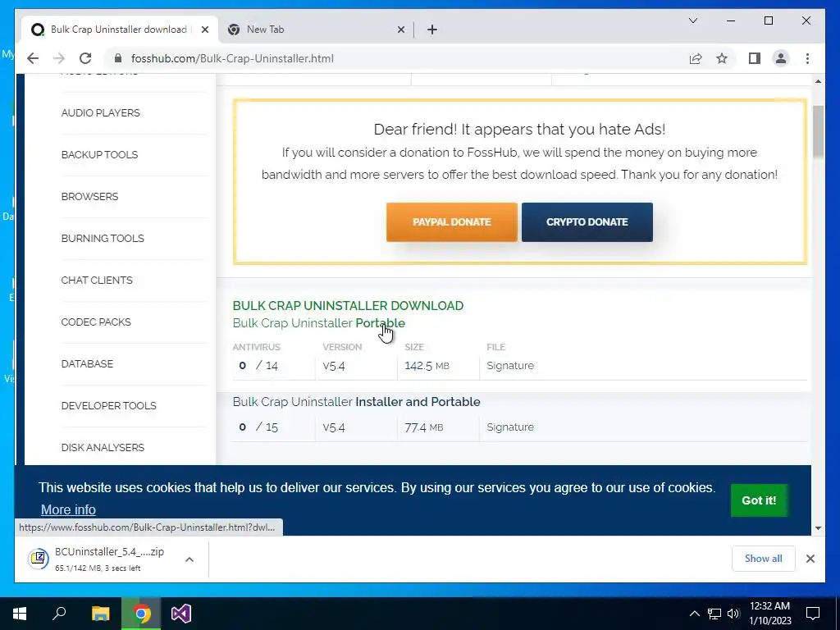Open the More info cookie link
This screenshot has width=840, height=630.
click(68, 509)
